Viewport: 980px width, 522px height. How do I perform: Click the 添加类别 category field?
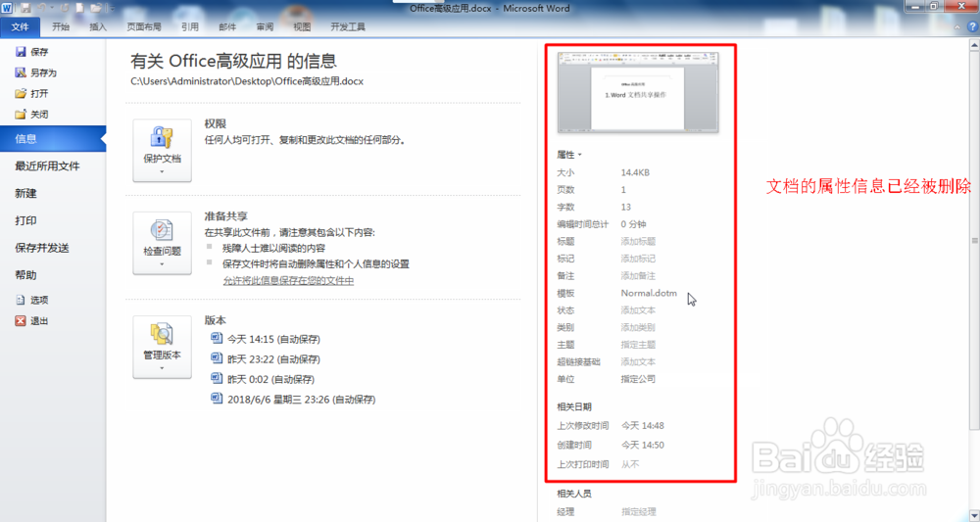(x=638, y=327)
